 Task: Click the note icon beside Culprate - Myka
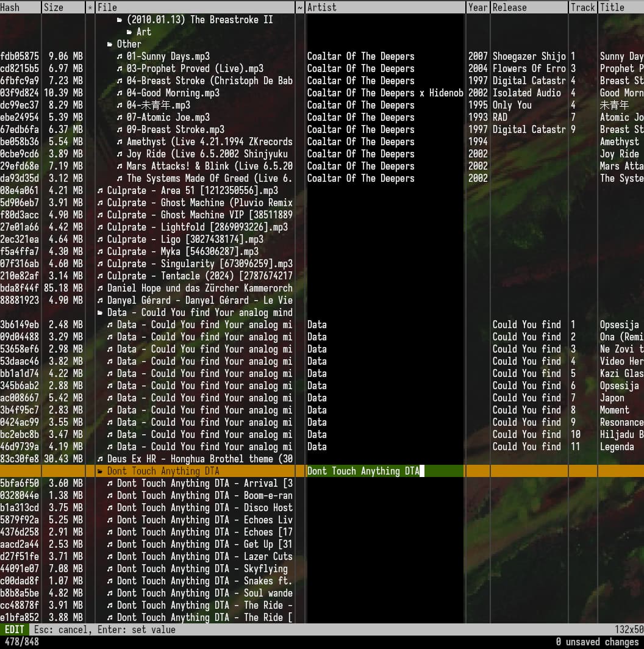[x=100, y=252]
